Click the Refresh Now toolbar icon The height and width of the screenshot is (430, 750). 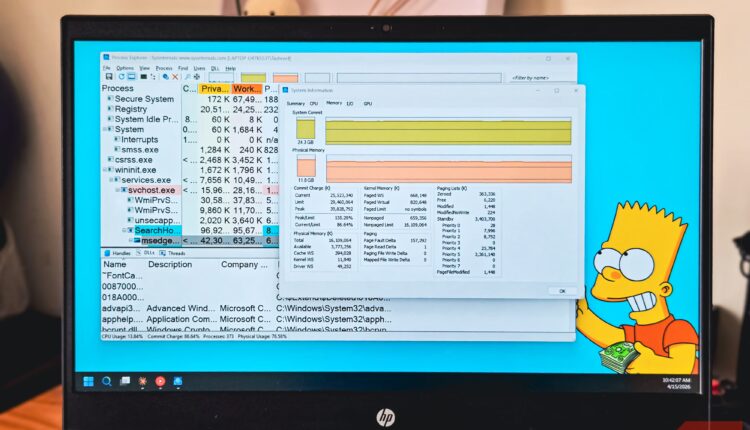(121, 77)
